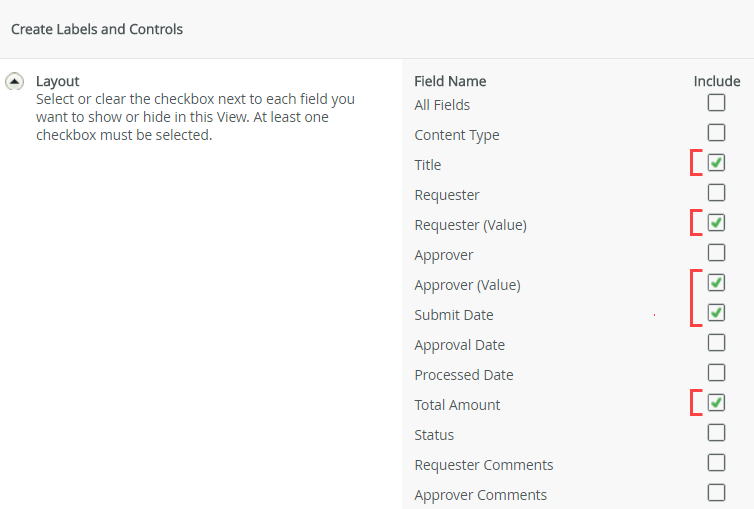Enable the Content Type checkbox
754x509 pixels.
[x=716, y=132]
